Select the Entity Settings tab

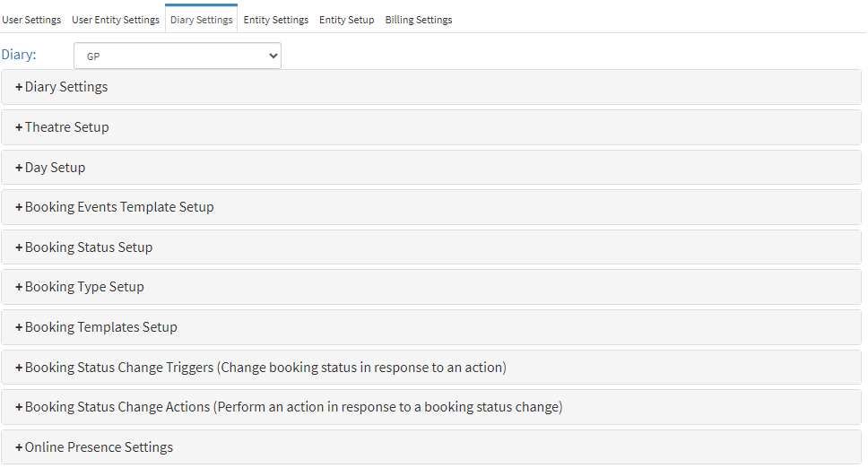pos(276,20)
